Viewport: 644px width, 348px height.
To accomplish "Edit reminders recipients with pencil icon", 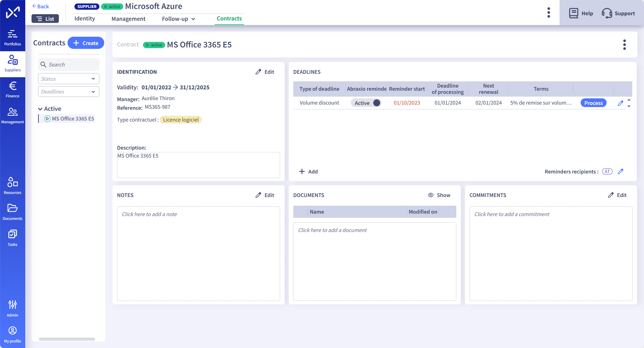I will click(620, 171).
